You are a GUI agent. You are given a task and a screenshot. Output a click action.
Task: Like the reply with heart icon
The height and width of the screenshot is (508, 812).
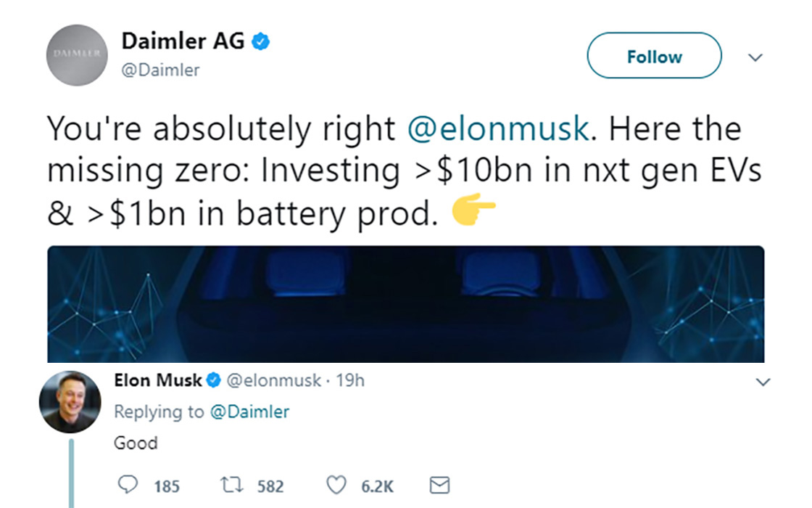[335, 485]
